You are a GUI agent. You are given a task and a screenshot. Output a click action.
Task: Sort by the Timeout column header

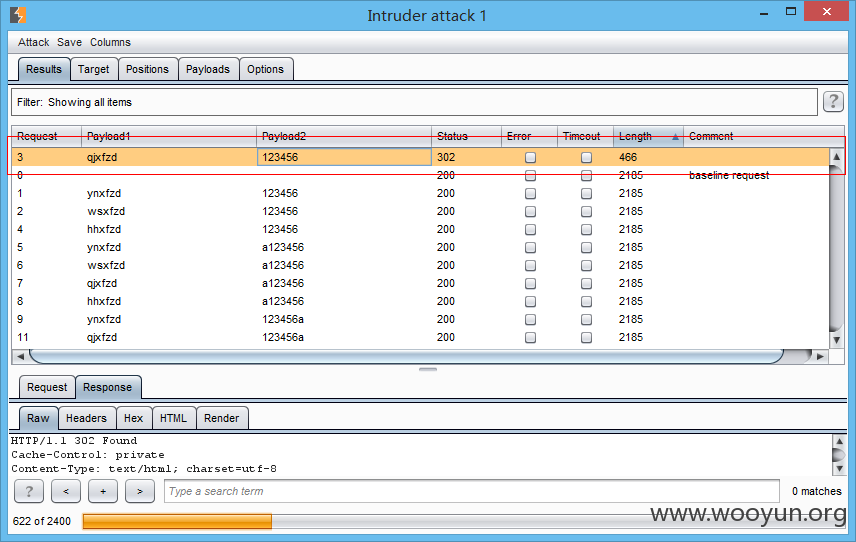click(585, 136)
